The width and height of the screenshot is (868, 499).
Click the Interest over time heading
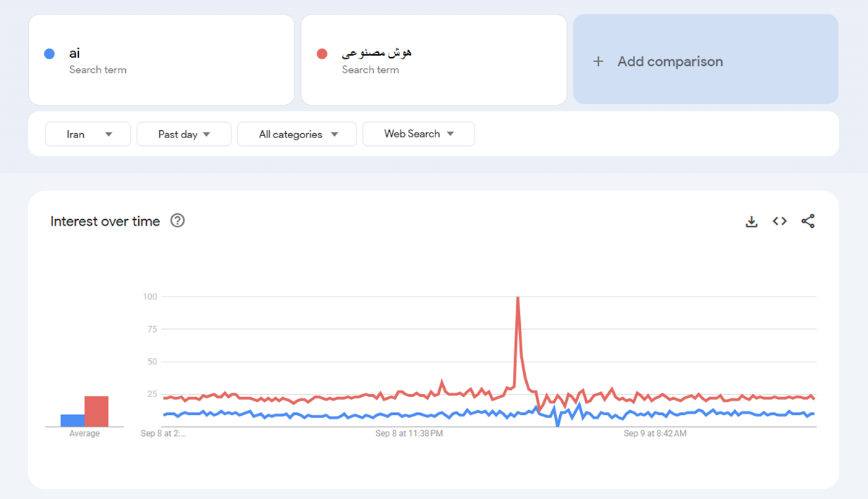point(105,221)
